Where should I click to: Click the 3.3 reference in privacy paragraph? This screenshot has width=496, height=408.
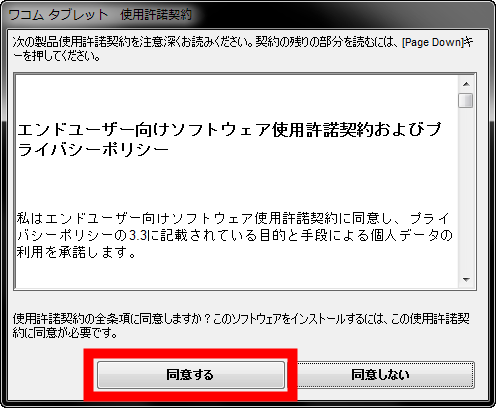pos(138,235)
